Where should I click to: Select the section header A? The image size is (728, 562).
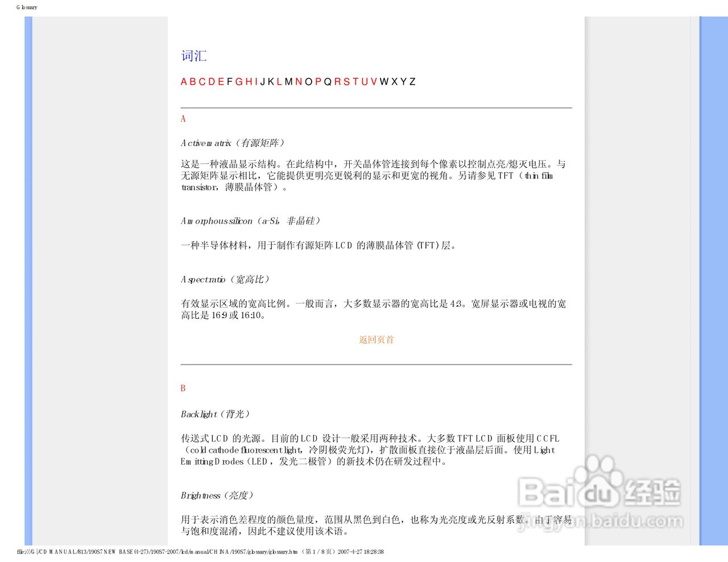point(183,119)
